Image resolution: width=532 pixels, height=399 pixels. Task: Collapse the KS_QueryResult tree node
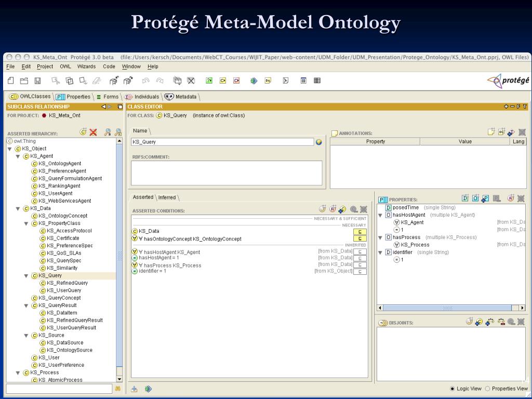[x=26, y=305]
